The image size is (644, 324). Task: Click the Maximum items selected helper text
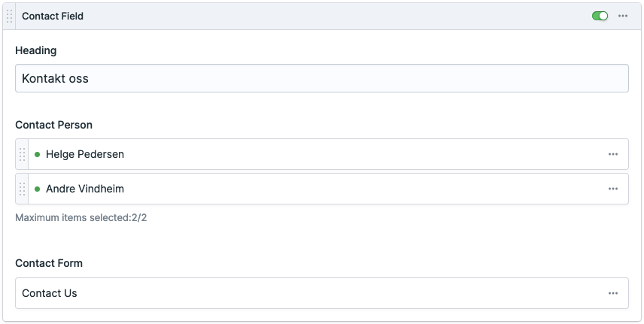coord(71,218)
